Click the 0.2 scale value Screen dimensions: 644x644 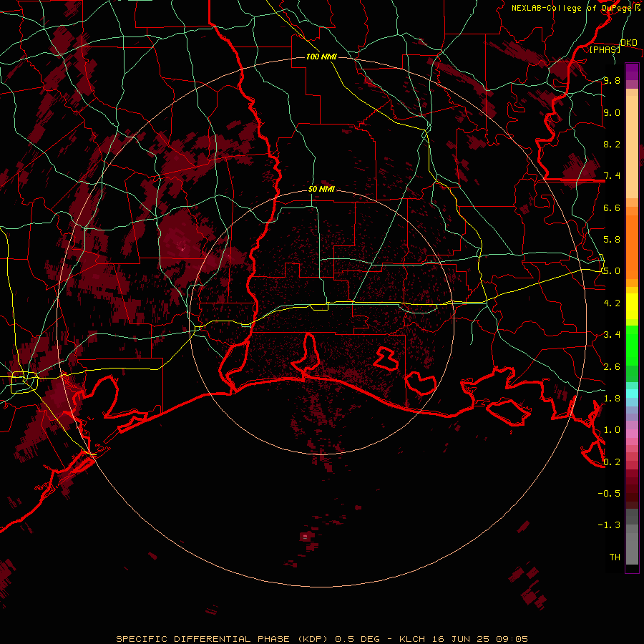tap(612, 462)
